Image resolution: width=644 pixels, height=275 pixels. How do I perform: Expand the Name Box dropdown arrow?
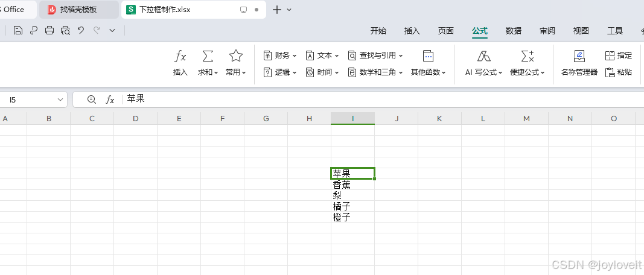point(60,100)
